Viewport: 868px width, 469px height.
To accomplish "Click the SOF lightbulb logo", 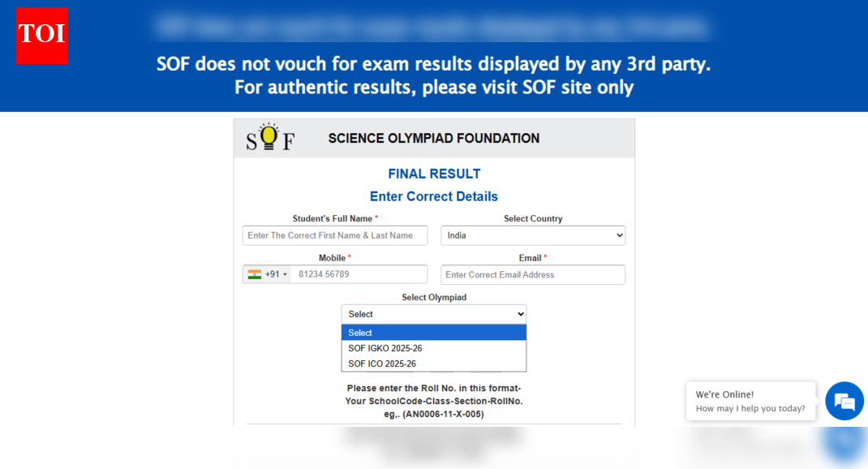I will 268,138.
